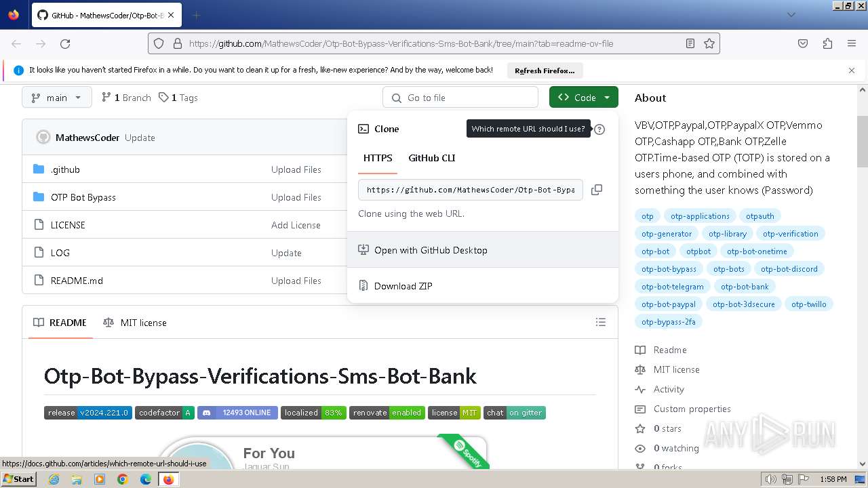The height and width of the screenshot is (488, 868).
Task: Click the Go to file search field
Action: tap(460, 98)
